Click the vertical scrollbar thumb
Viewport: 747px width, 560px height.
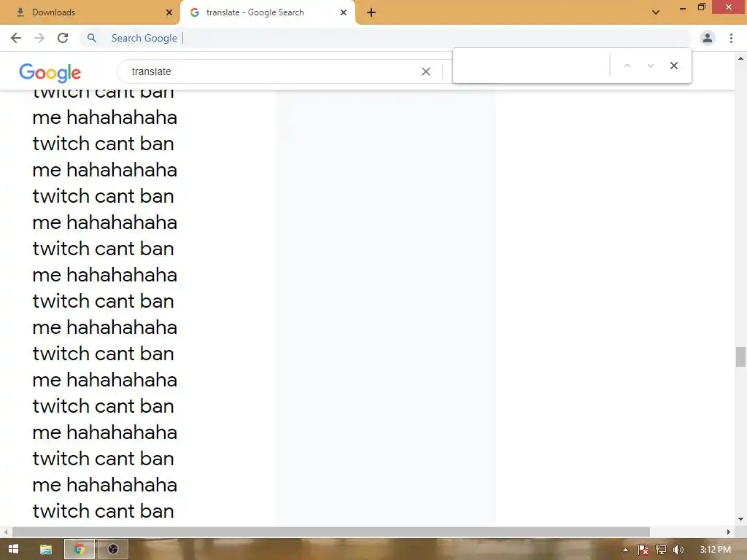point(740,357)
